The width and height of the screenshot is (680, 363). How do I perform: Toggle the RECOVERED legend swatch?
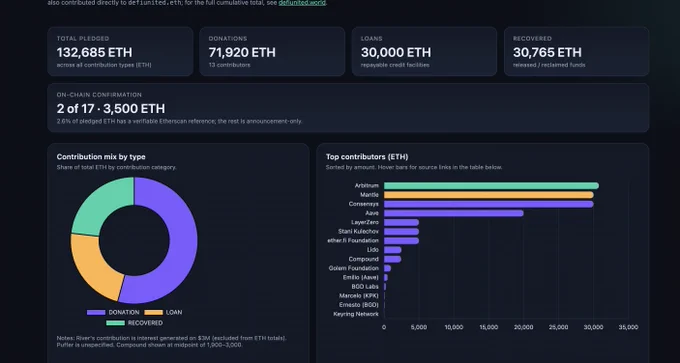point(115,323)
